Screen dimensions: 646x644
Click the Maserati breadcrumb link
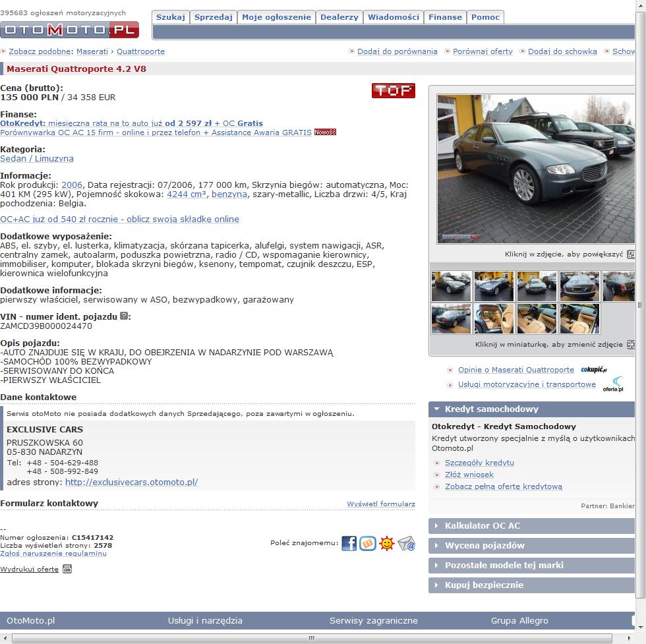pos(92,51)
